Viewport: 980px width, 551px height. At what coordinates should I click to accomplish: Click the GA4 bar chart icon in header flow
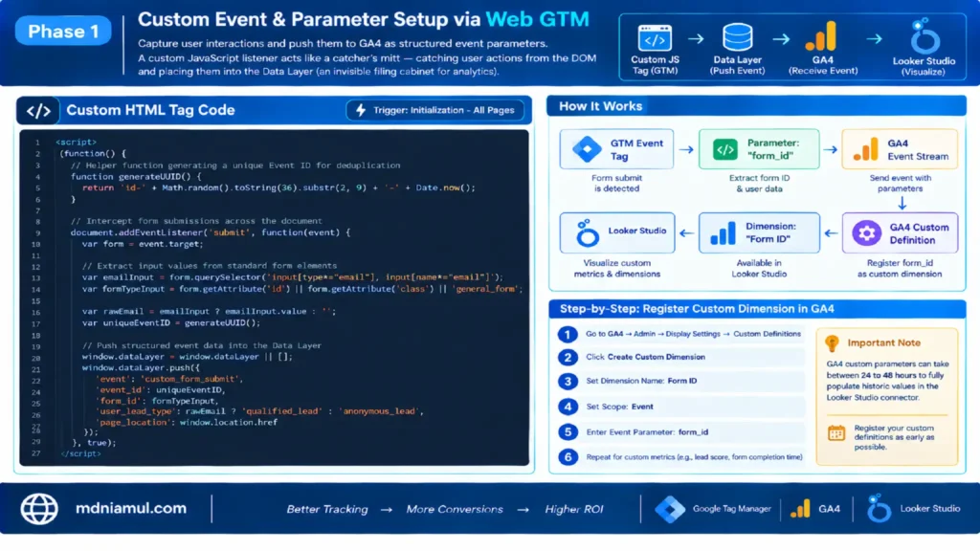[x=821, y=37]
